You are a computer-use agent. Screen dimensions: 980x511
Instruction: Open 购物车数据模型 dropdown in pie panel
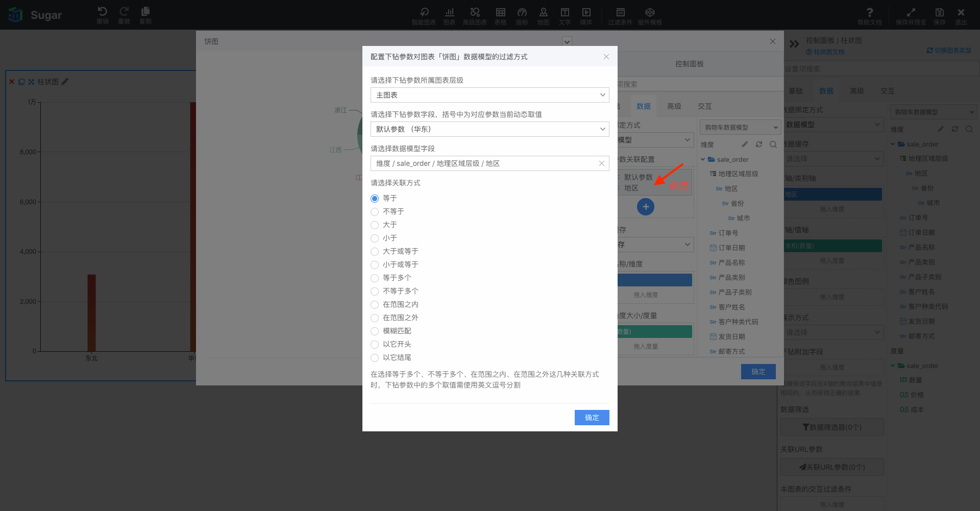tap(740, 127)
